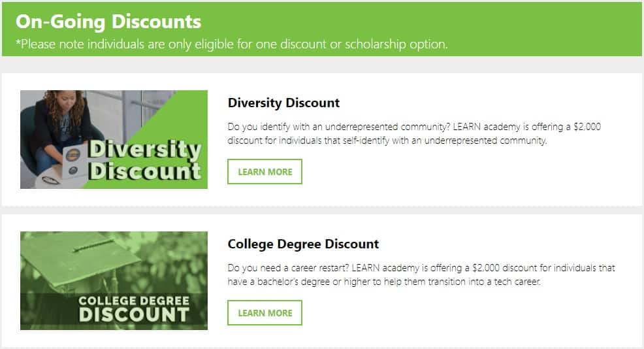Viewport: 644px width, 349px height.
Task: Click Learn More under Diversity Discount
Action: (x=265, y=171)
